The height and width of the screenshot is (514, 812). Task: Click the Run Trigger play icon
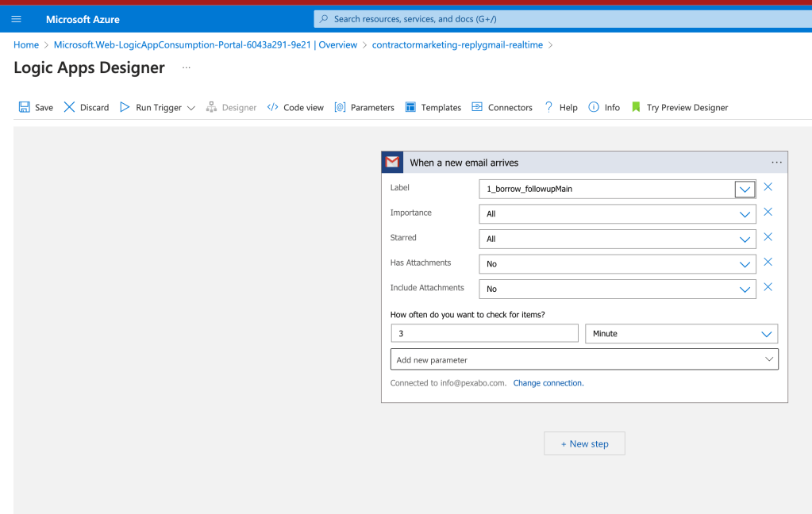tap(125, 107)
